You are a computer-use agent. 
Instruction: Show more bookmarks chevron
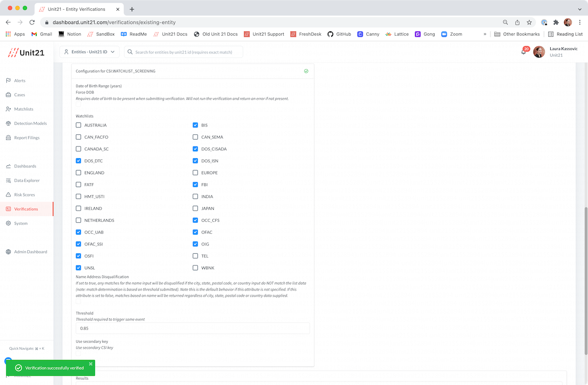(x=485, y=34)
